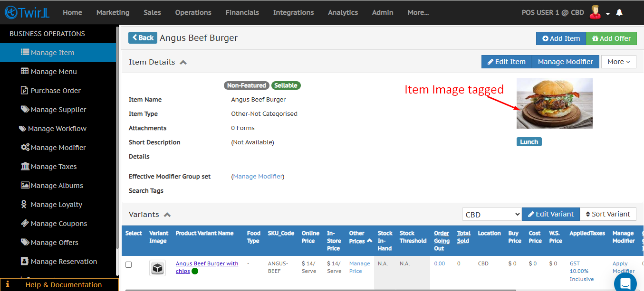
Task: Click the Purchase Order sidebar icon
Action: pos(25,90)
